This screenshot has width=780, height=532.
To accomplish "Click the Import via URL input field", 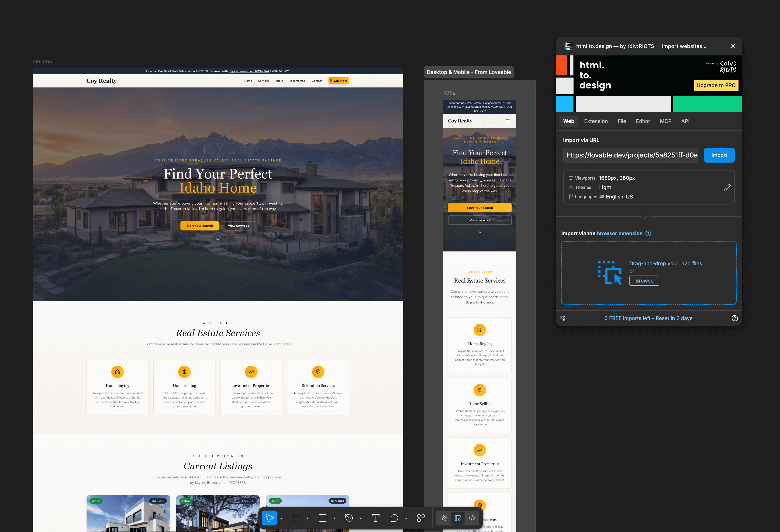I will click(x=630, y=155).
